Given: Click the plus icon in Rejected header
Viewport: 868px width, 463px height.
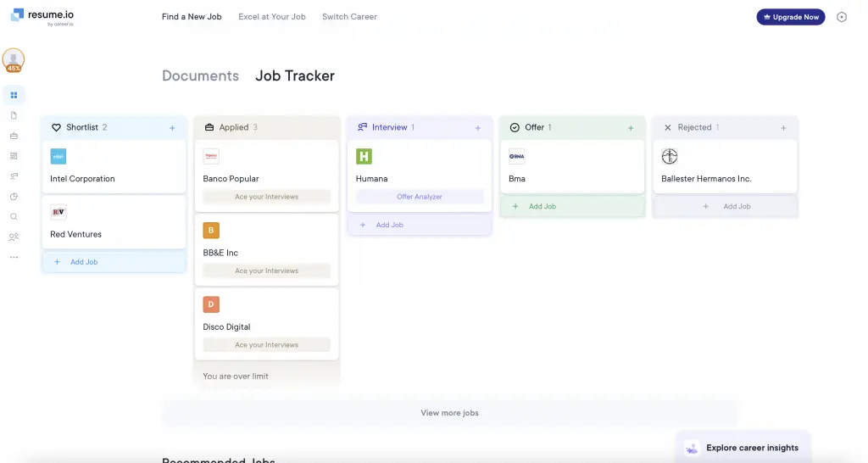Looking at the screenshot, I should pyautogui.click(x=783, y=128).
